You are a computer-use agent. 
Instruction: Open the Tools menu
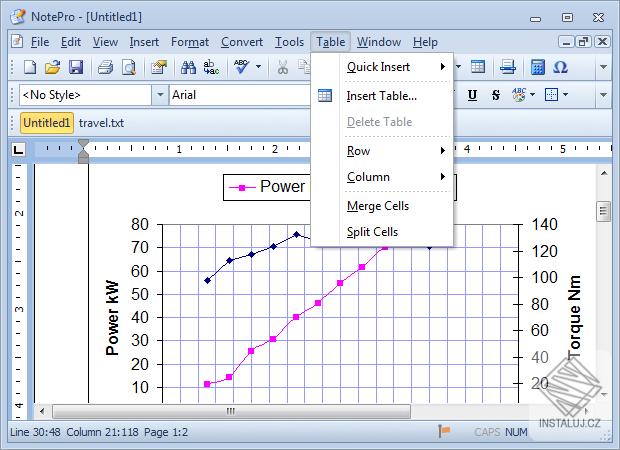coord(289,42)
